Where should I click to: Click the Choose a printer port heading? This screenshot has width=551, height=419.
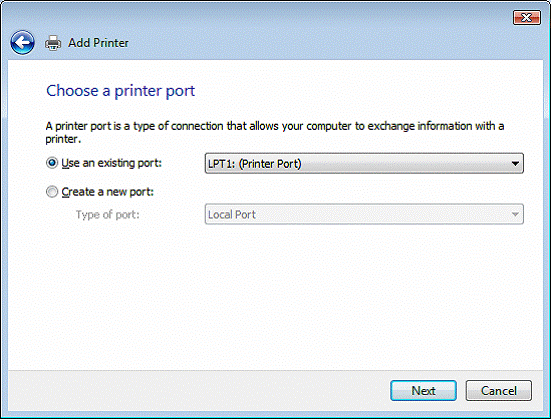pyautogui.click(x=121, y=91)
